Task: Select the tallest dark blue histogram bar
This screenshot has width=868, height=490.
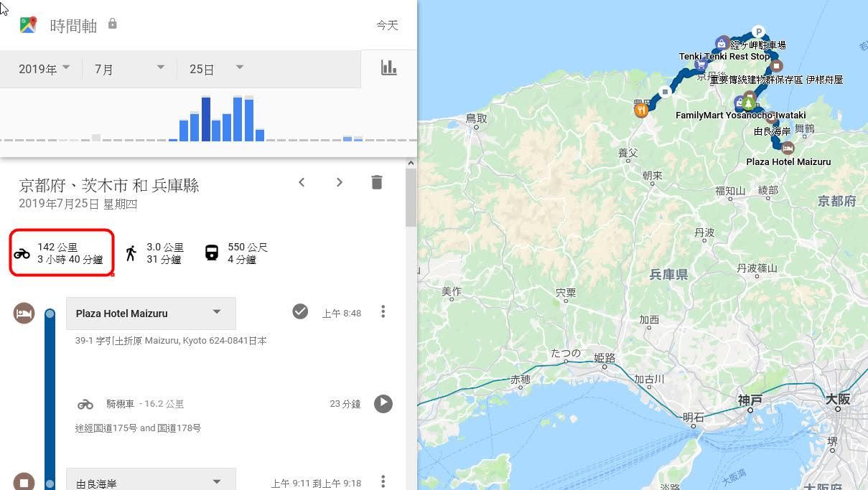Action: (206, 119)
